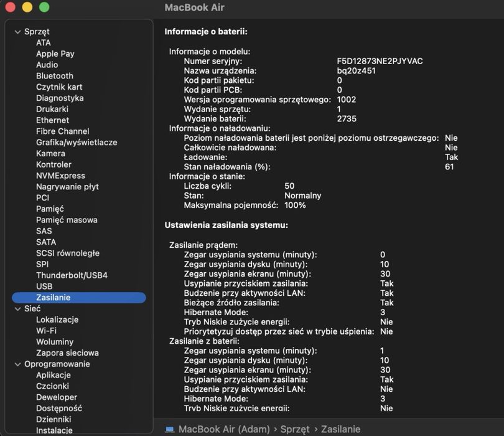Select SPI in the sidebar
Image resolution: width=504 pixels, height=436 pixels.
pyautogui.click(x=42, y=264)
